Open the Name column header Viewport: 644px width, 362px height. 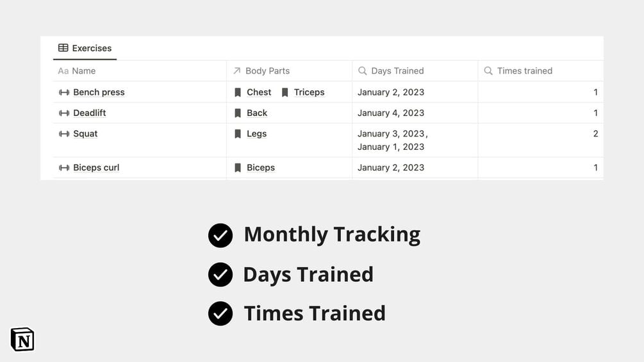click(x=83, y=71)
